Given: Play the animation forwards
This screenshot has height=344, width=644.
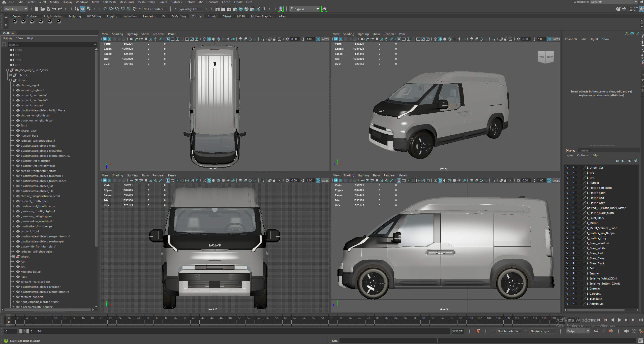Looking at the screenshot, I should click(619, 320).
